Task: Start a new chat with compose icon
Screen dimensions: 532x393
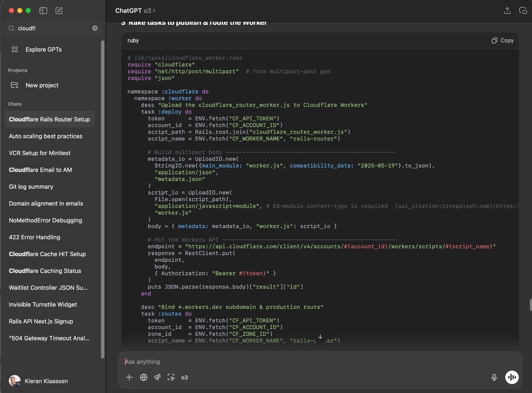Action: (x=59, y=11)
